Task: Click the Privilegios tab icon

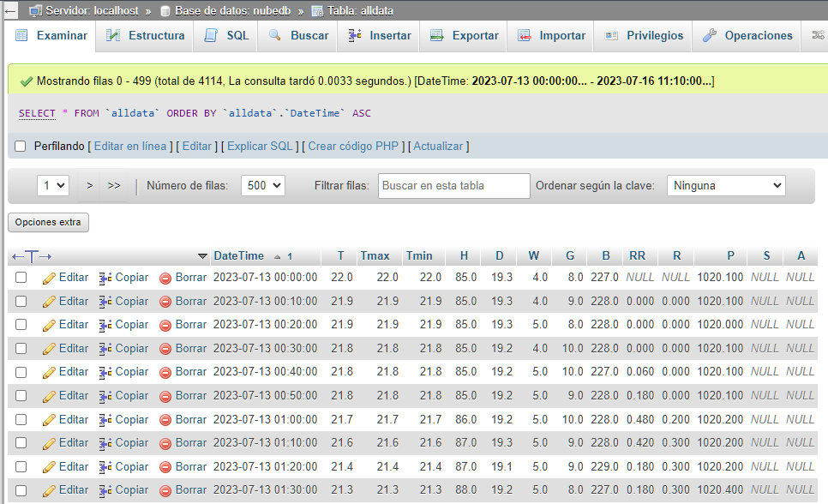Action: 611,35
